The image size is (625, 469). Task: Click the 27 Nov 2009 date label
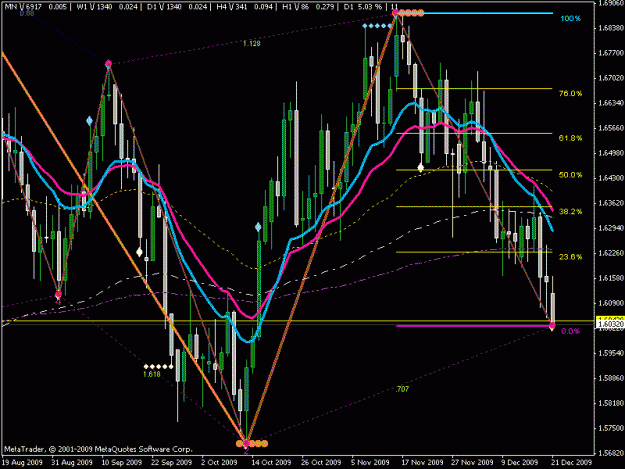point(472,462)
